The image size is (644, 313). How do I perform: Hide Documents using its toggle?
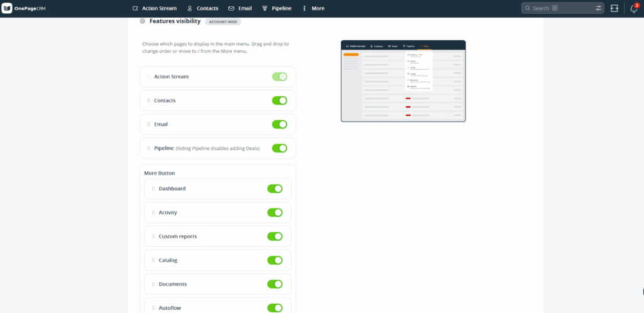(275, 284)
